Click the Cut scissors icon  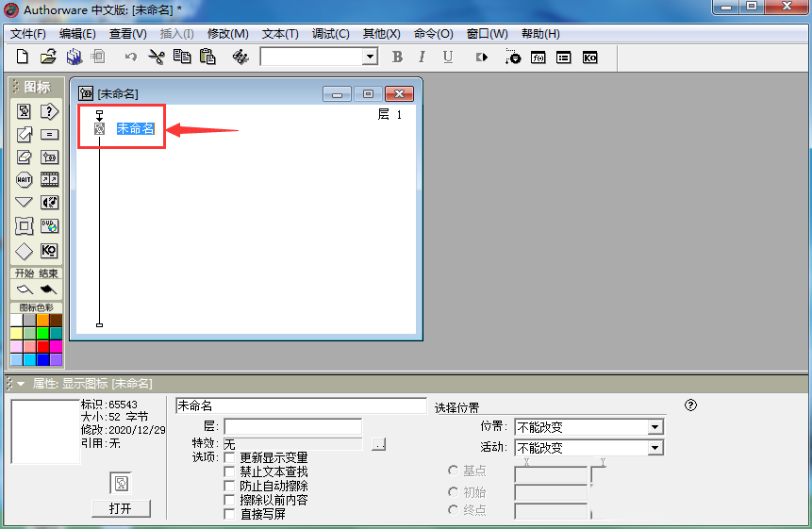[x=157, y=57]
